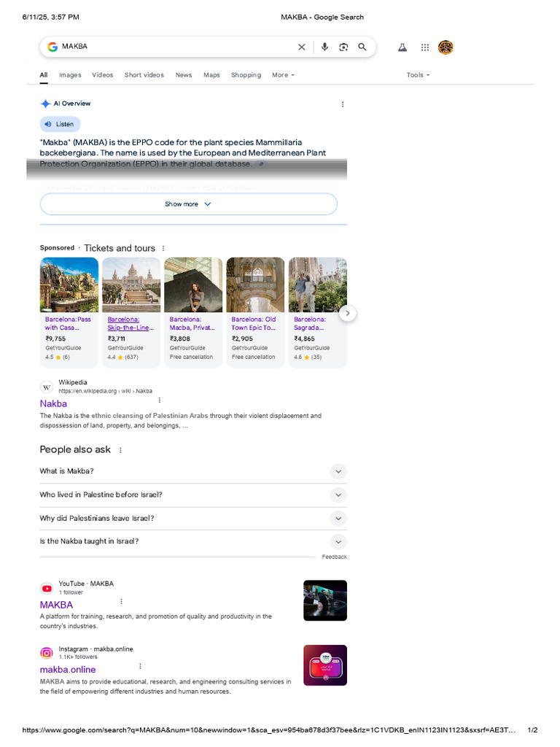Open 'Barcelona: Macba, Privat...' ad
This screenshot has height=747, width=560.
point(192,323)
